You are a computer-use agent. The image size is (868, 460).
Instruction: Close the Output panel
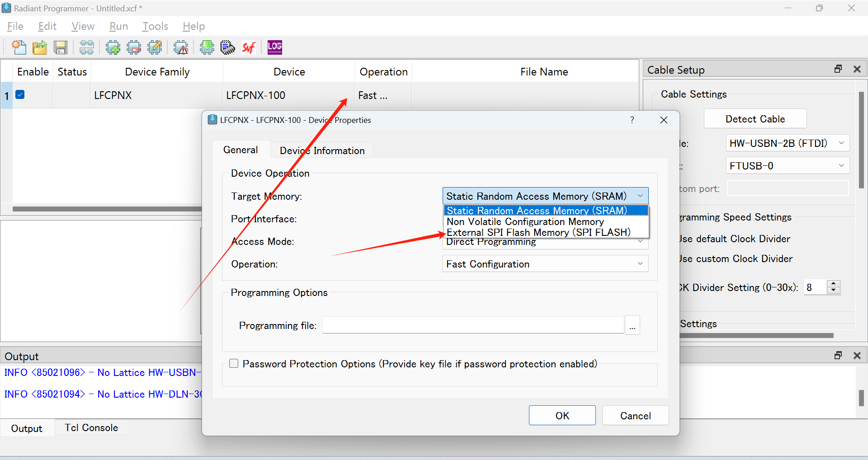(857, 356)
